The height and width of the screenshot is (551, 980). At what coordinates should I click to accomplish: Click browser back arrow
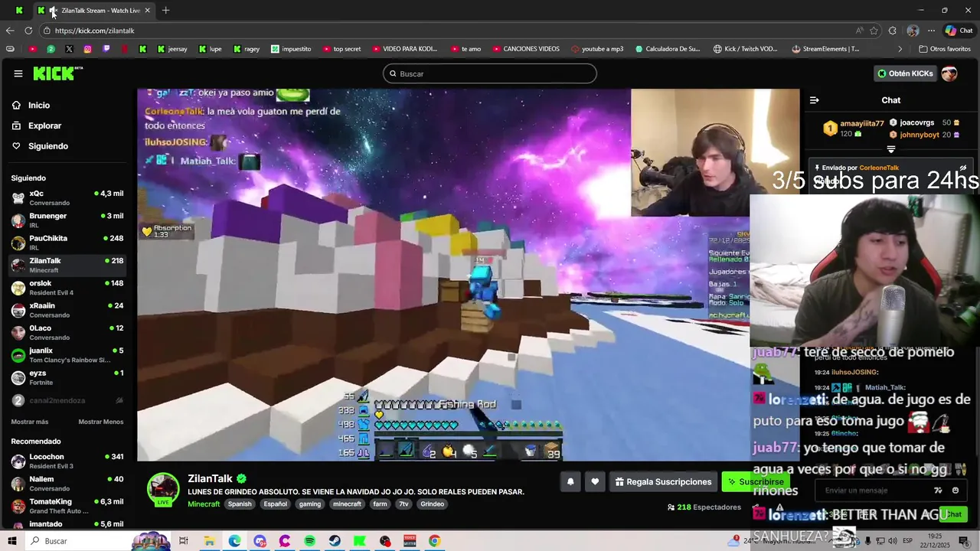coord(10,31)
